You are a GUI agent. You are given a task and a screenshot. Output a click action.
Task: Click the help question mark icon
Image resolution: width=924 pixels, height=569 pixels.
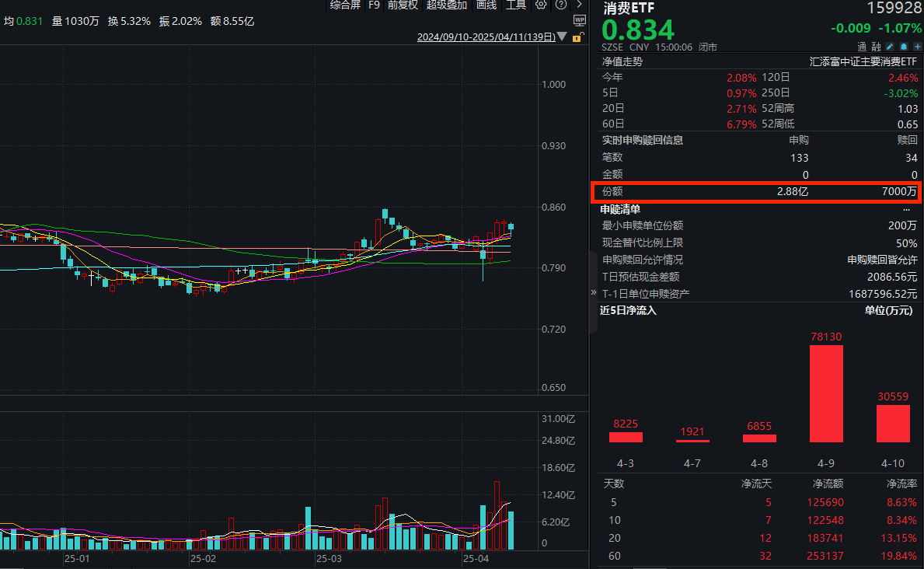pos(560,5)
